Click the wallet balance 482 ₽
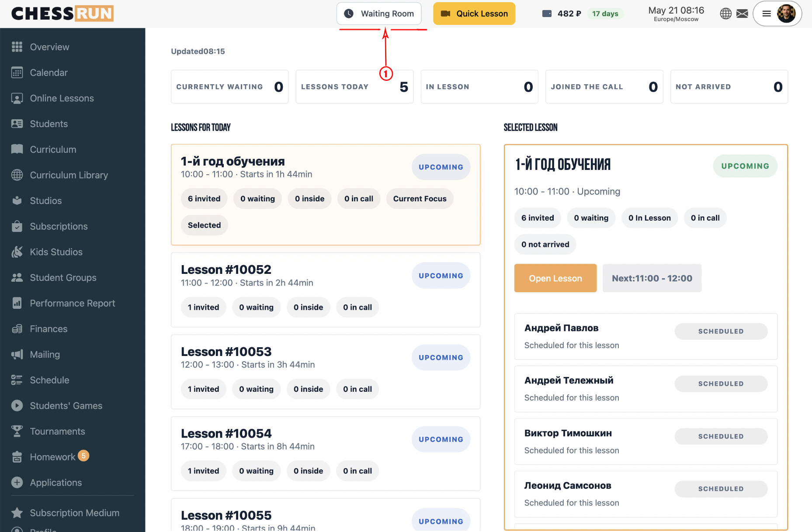 tap(562, 14)
